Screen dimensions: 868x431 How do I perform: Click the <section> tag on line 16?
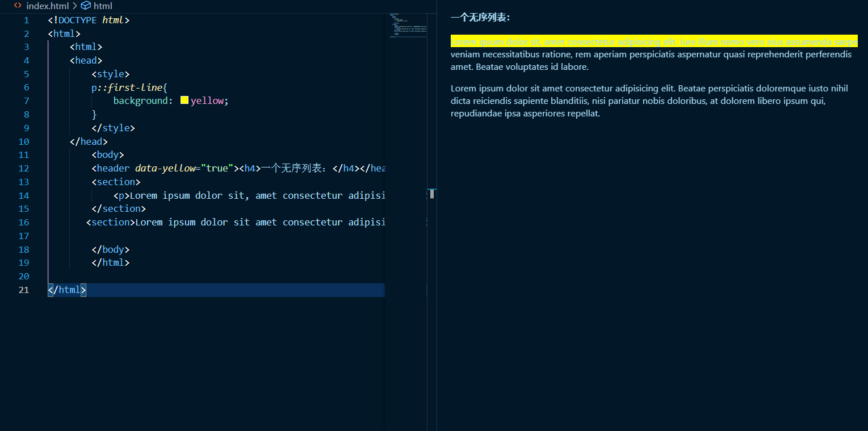(111, 223)
